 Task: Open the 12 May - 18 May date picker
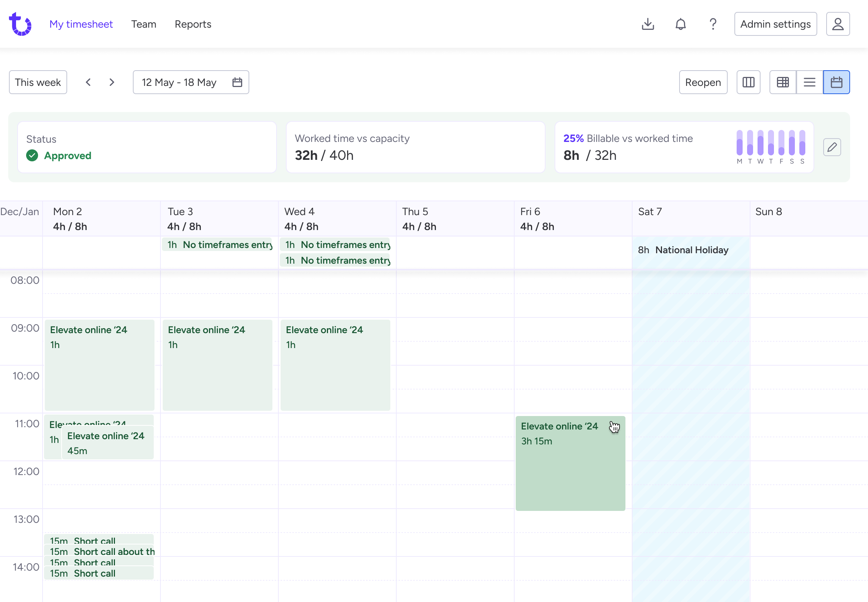pyautogui.click(x=191, y=82)
